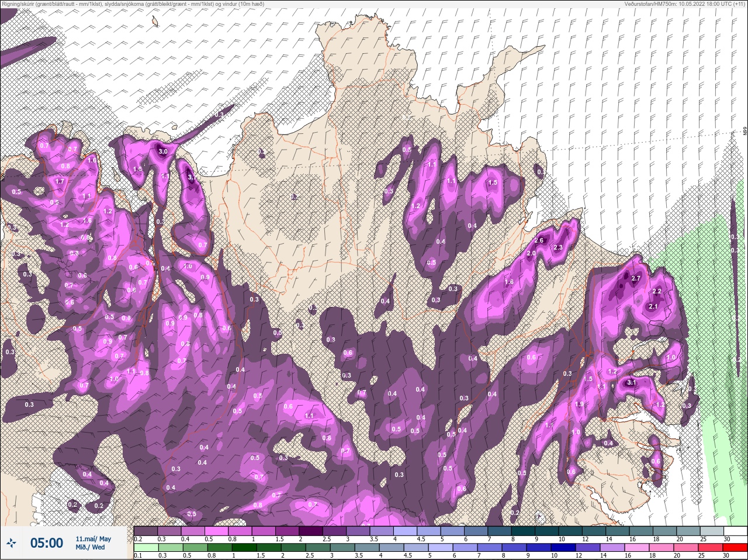Click the 2.2 precipitation value on map
Viewport: 748px width, 560px height.
click(657, 292)
